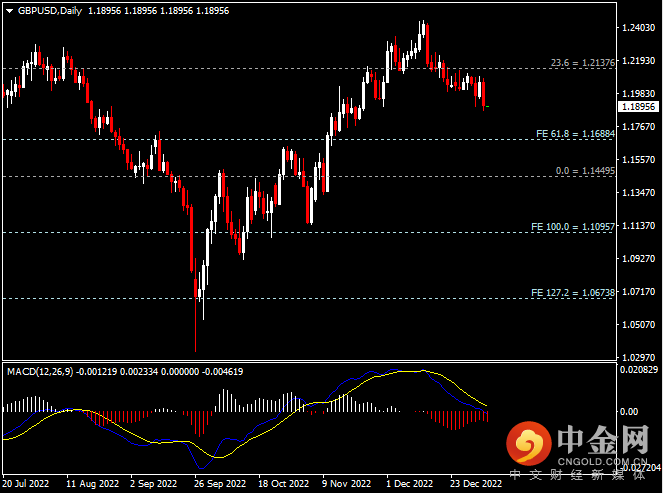Click the 1 Dec 2022 date marker
Screen dimensions: 663x493
click(409, 483)
